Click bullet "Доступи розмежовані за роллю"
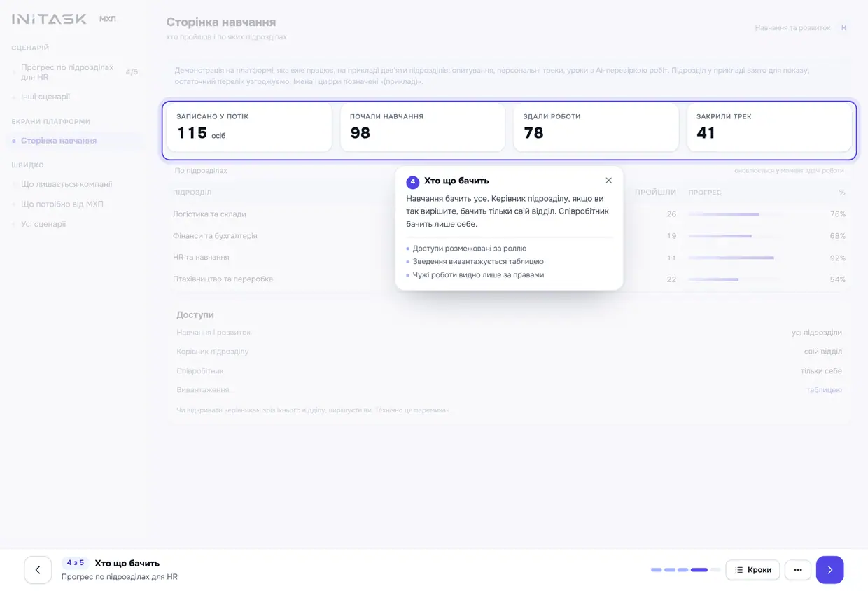The width and height of the screenshot is (868, 591). pyautogui.click(x=469, y=249)
